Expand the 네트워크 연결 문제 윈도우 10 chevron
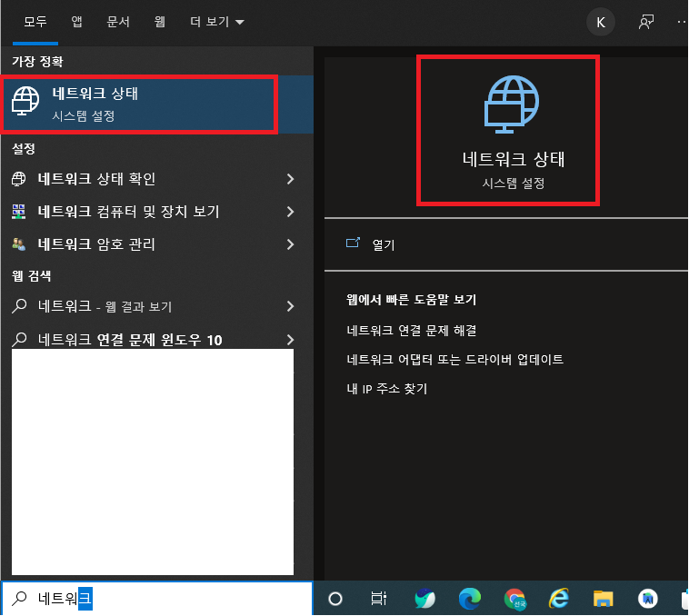The height and width of the screenshot is (616, 689). click(290, 340)
